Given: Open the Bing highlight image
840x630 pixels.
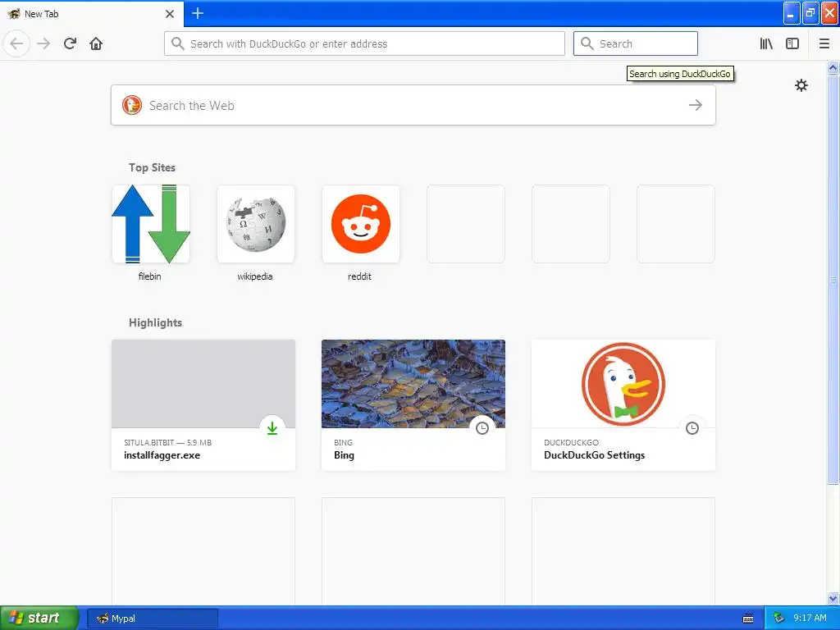Looking at the screenshot, I should [x=413, y=384].
